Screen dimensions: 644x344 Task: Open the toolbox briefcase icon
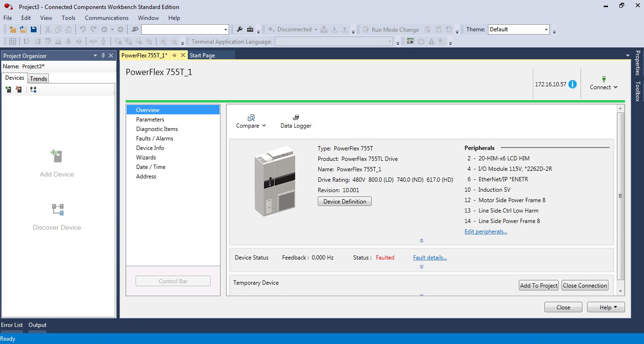point(250,29)
